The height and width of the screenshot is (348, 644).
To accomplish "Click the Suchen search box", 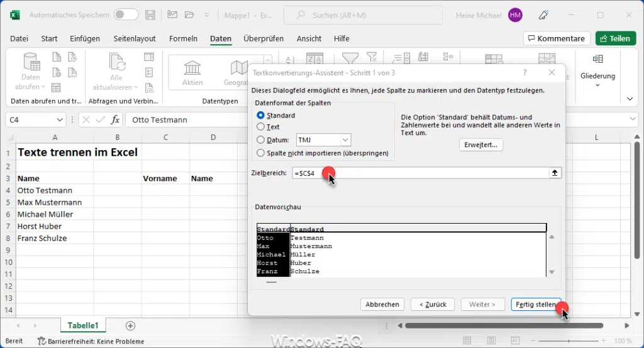I will point(363,15).
